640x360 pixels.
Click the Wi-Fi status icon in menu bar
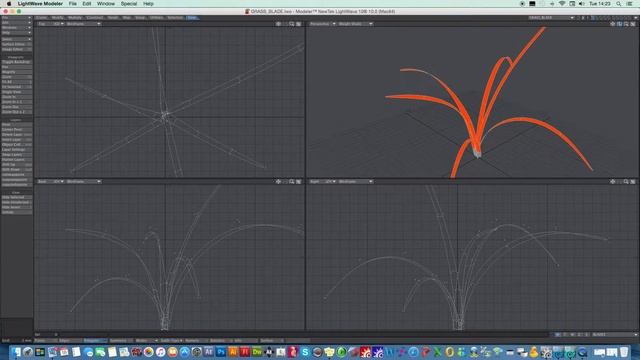tap(562, 4)
